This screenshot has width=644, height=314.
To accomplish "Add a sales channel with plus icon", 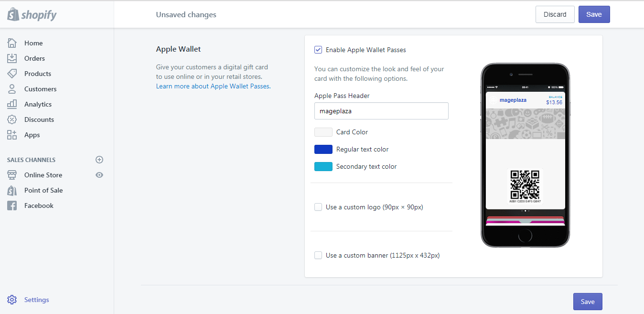I will (99, 160).
